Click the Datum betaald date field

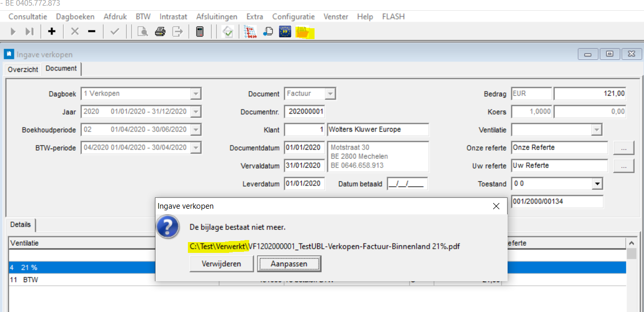point(407,184)
